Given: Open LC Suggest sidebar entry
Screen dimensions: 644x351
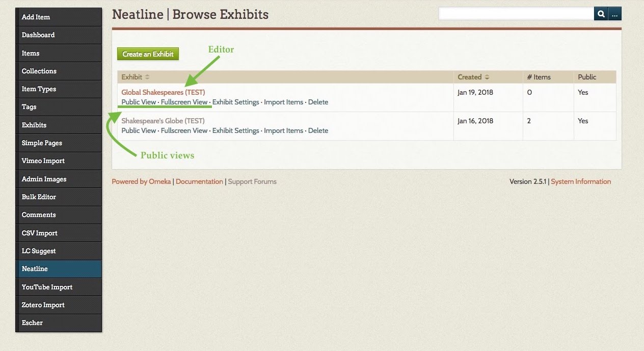Looking at the screenshot, I should [x=59, y=251].
